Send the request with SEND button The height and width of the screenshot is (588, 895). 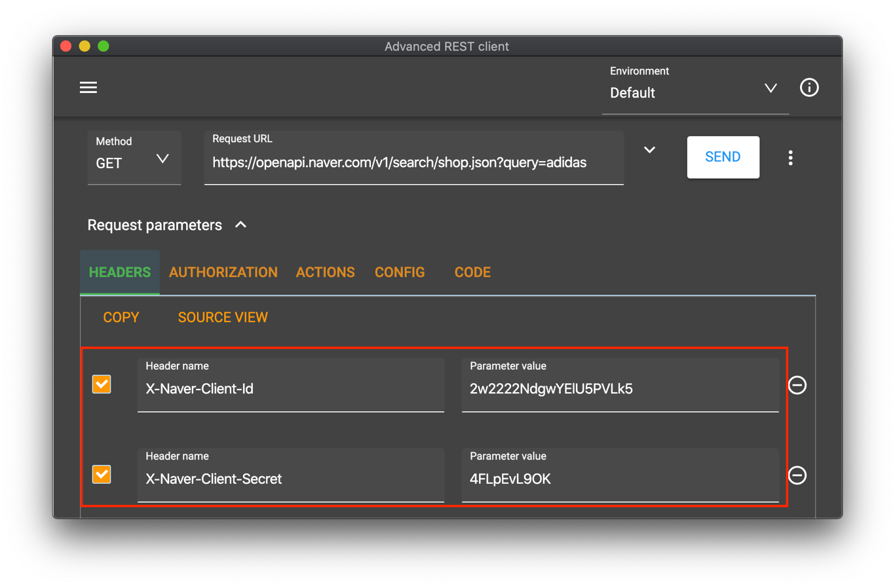click(723, 157)
